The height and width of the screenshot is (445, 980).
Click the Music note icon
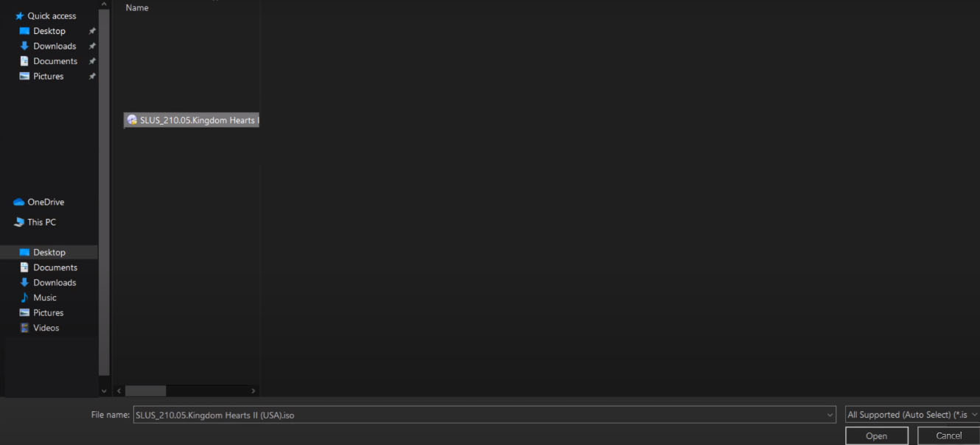(x=24, y=298)
